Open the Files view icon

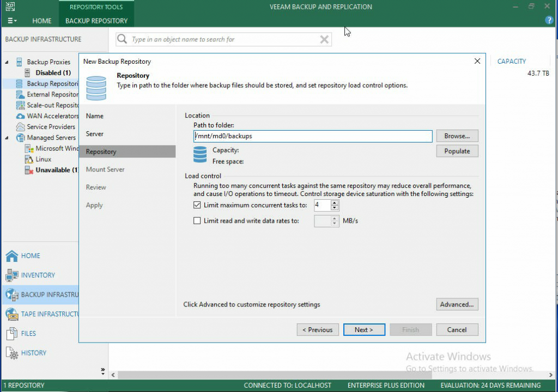click(12, 333)
